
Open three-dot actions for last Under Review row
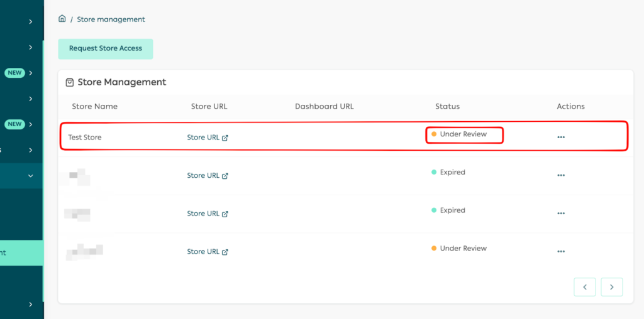coord(561,252)
